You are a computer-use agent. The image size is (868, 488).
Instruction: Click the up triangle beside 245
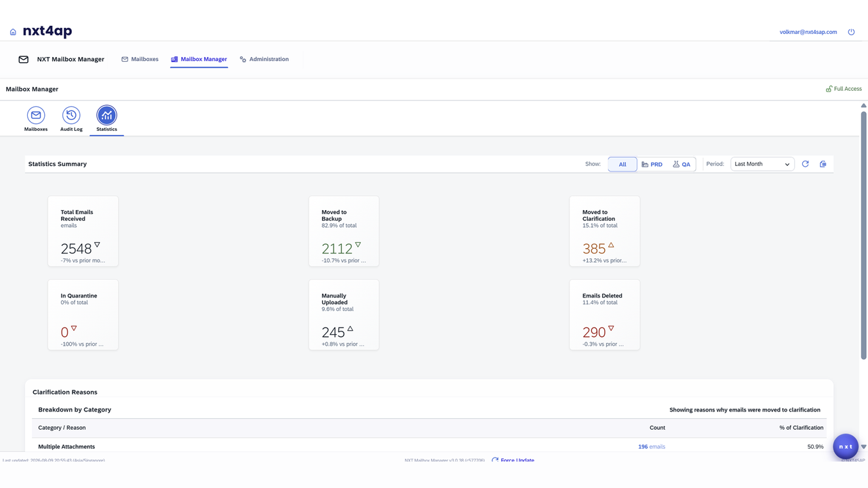click(350, 328)
